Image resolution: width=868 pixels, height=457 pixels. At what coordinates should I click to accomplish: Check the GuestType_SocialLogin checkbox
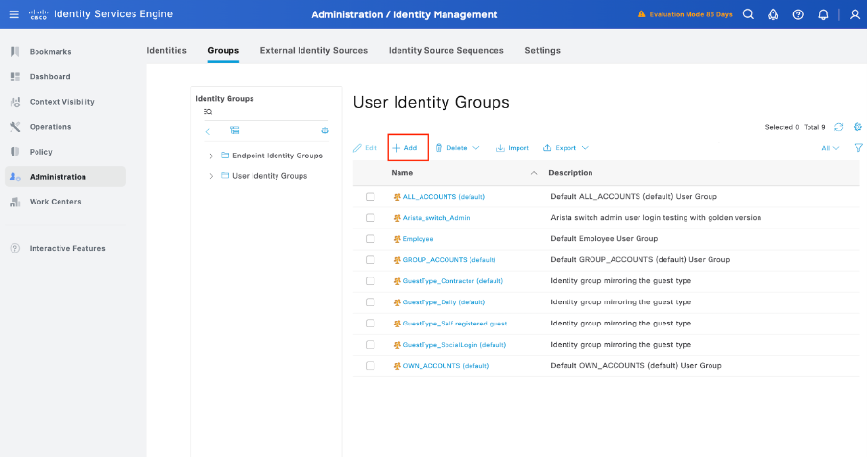tap(371, 344)
